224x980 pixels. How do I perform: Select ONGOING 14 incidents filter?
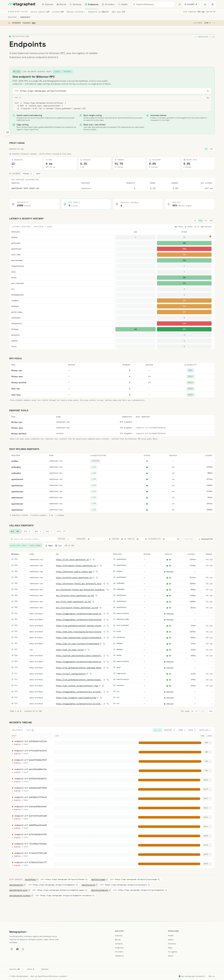(x=170, y=730)
